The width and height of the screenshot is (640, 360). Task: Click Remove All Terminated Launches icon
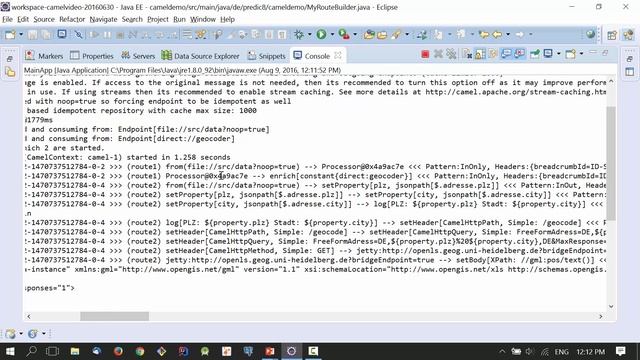pyautogui.click(x=451, y=54)
